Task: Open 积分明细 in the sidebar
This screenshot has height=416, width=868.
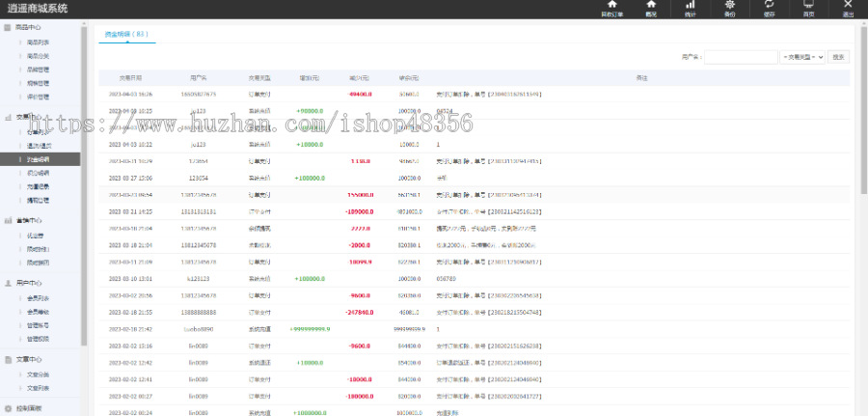Action: pos(38,174)
